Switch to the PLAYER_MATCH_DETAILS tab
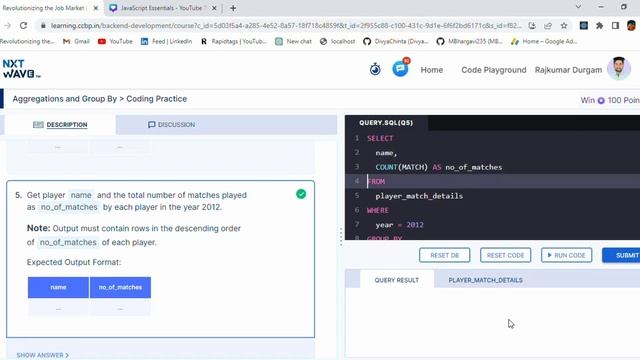The height and width of the screenshot is (360, 640). coord(485,280)
